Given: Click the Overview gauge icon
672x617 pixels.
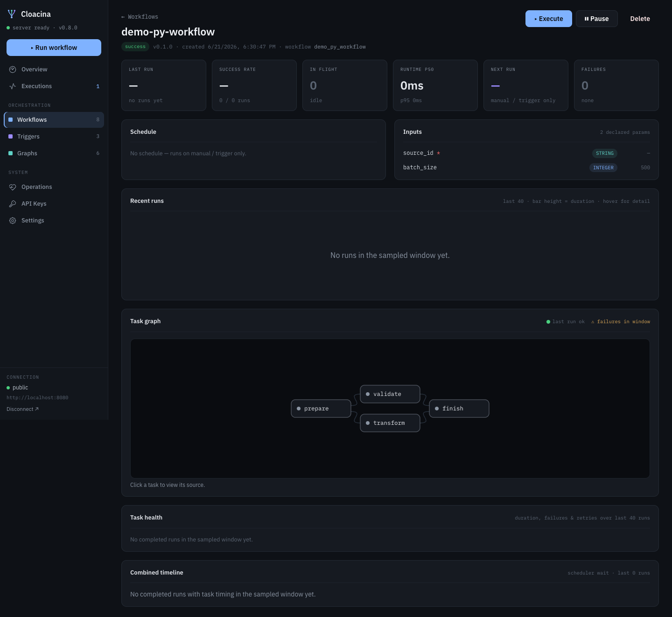Looking at the screenshot, I should point(13,69).
